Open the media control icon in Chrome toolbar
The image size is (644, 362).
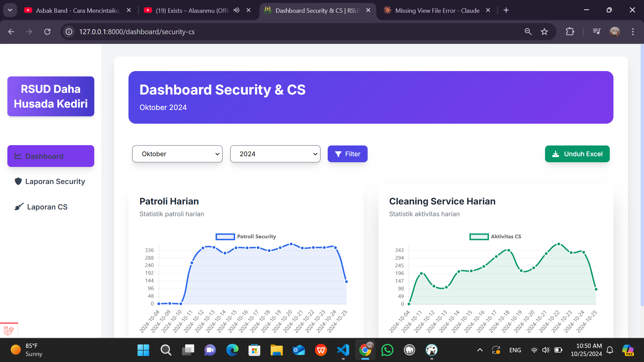(x=596, y=32)
